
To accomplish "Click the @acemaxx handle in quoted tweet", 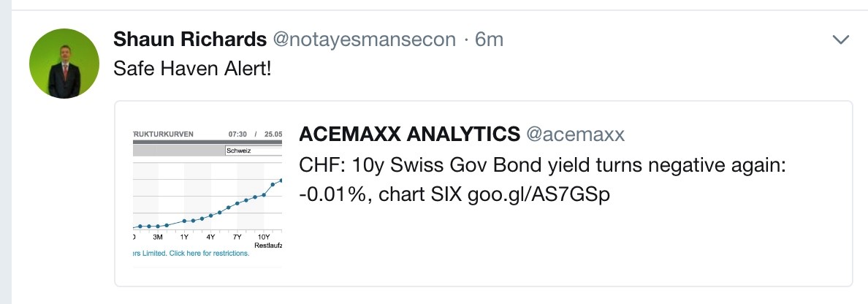I will pyautogui.click(x=576, y=134).
